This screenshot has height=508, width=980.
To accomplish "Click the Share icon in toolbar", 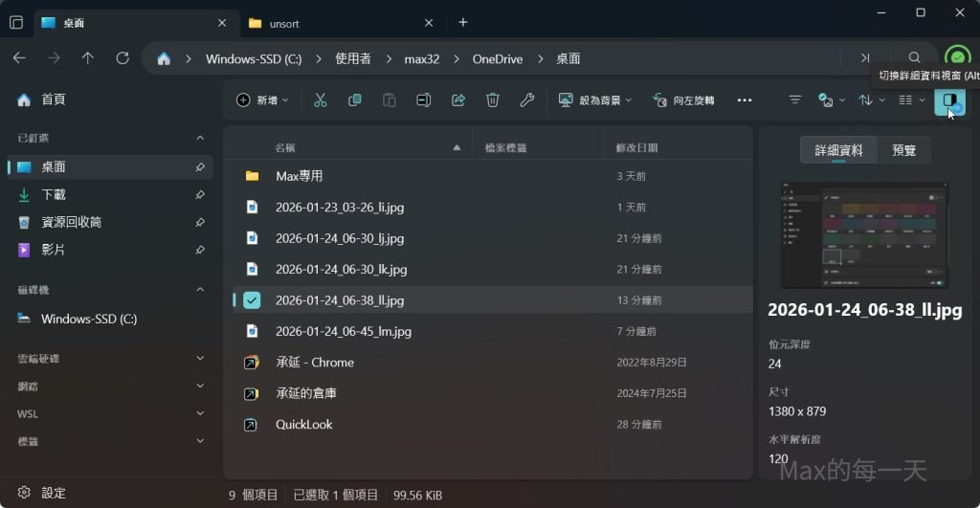I will coord(458,100).
